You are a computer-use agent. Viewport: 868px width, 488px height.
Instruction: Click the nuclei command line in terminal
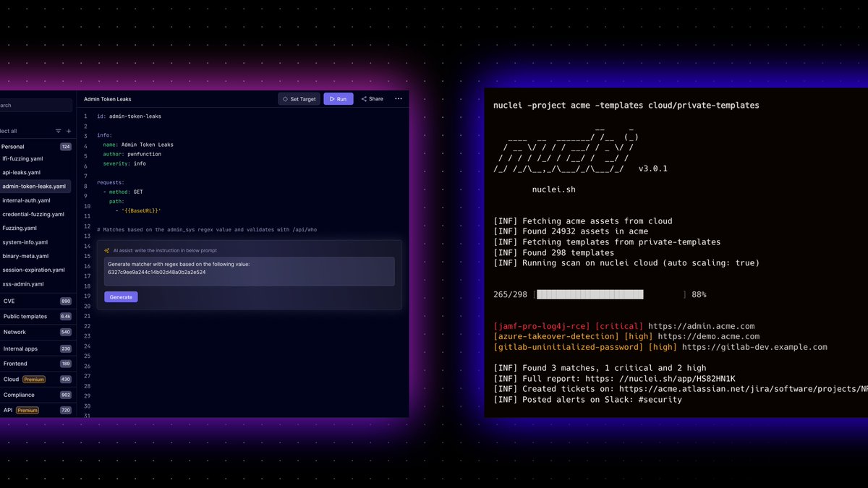pos(626,106)
